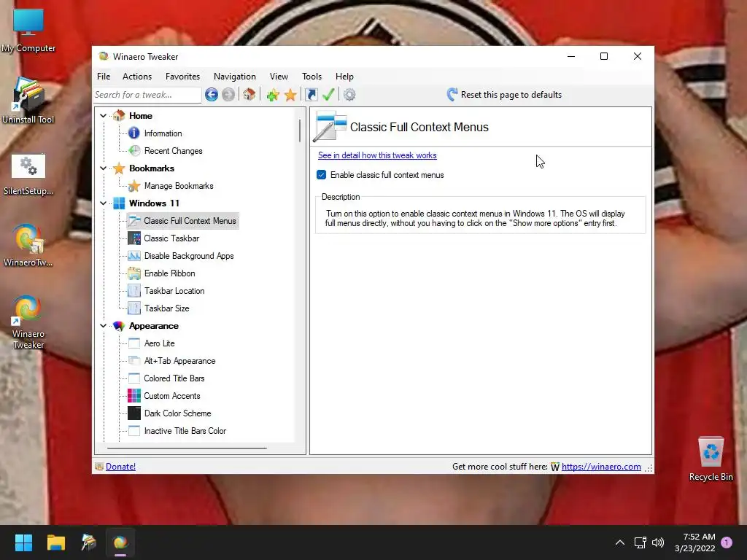Screen dimensions: 747x560
Task: Click the Colored Title Bars icon
Action: tap(134, 378)
